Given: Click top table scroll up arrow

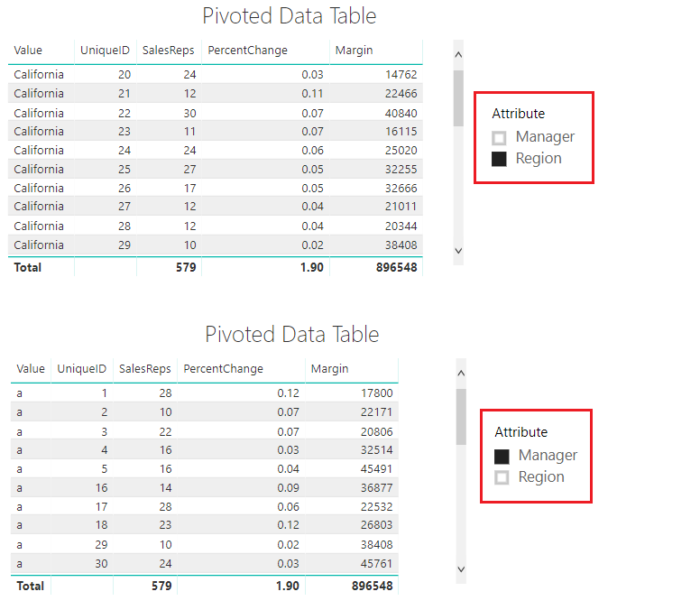Looking at the screenshot, I should (458, 54).
